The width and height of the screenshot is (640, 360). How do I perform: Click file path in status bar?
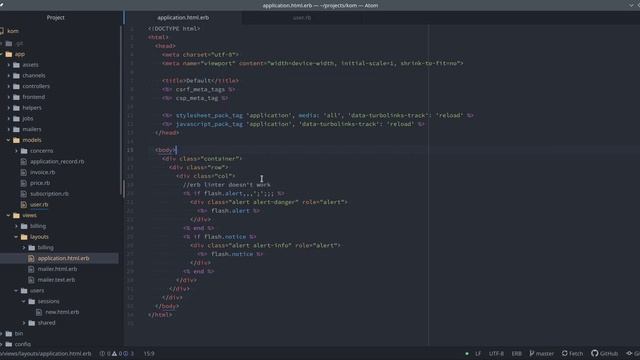click(x=46, y=354)
